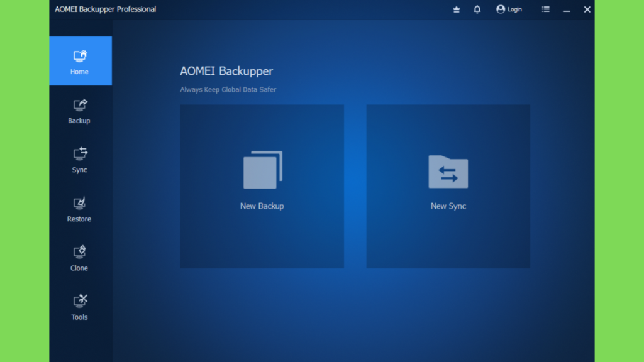
Task: Click the New Sync folder icon
Action: coord(448,172)
